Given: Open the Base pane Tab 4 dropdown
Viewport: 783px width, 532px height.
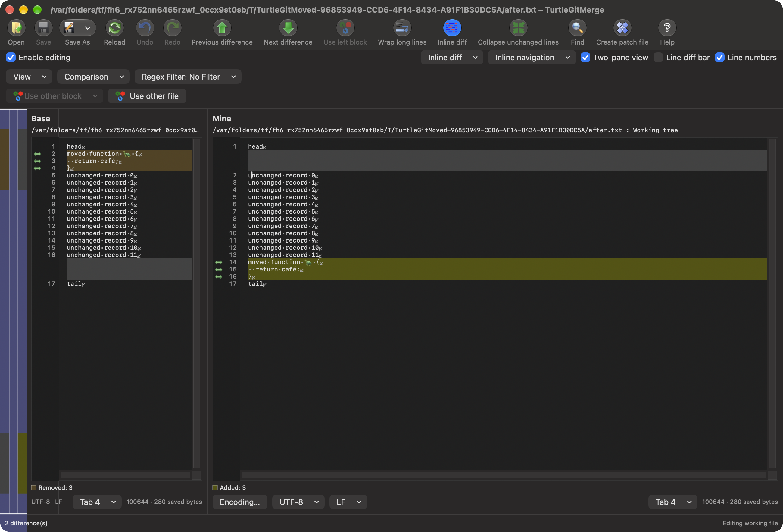Looking at the screenshot, I should 97,502.
